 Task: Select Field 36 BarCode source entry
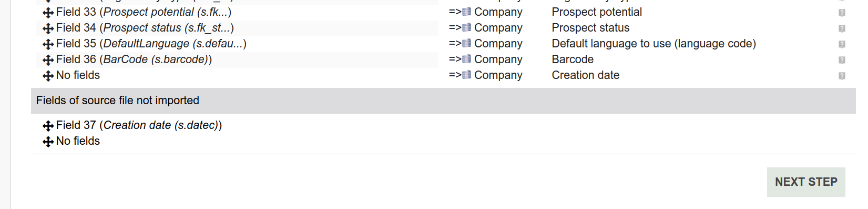(134, 59)
